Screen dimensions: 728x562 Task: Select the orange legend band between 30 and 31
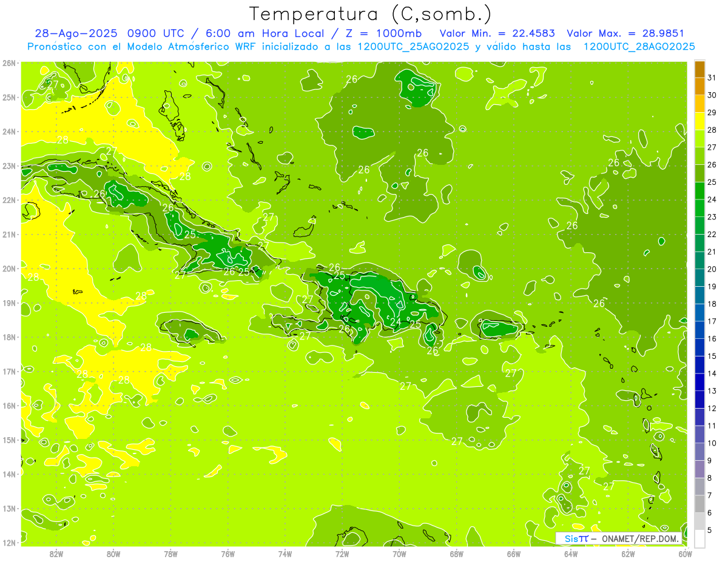click(699, 86)
